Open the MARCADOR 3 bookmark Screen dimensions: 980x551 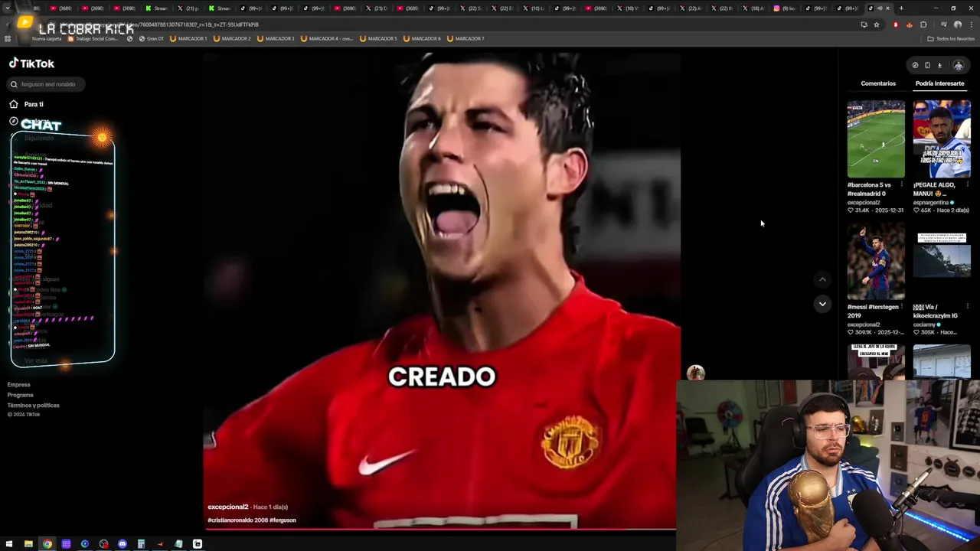click(x=276, y=38)
